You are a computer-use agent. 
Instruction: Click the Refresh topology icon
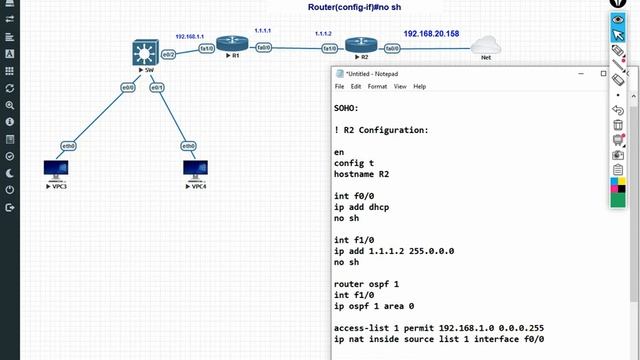tap(10, 88)
